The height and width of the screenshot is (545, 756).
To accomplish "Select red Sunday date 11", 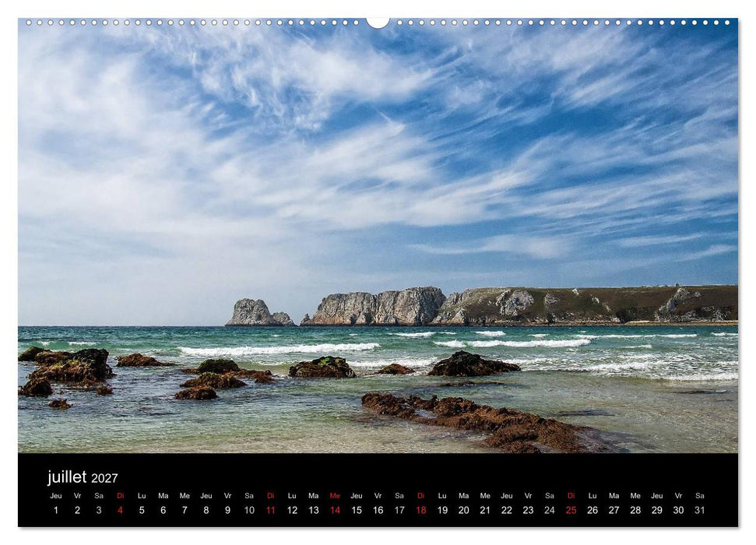I will coord(270,510).
